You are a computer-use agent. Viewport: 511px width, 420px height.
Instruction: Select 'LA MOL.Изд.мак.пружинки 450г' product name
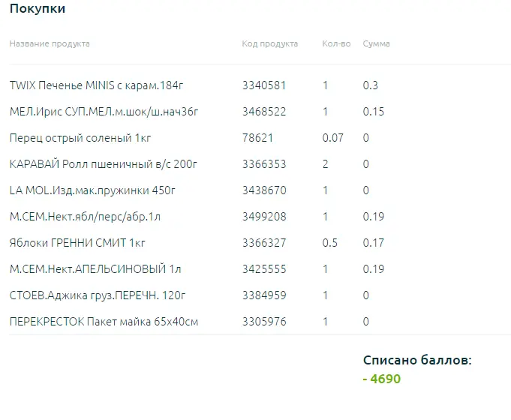[x=92, y=190]
